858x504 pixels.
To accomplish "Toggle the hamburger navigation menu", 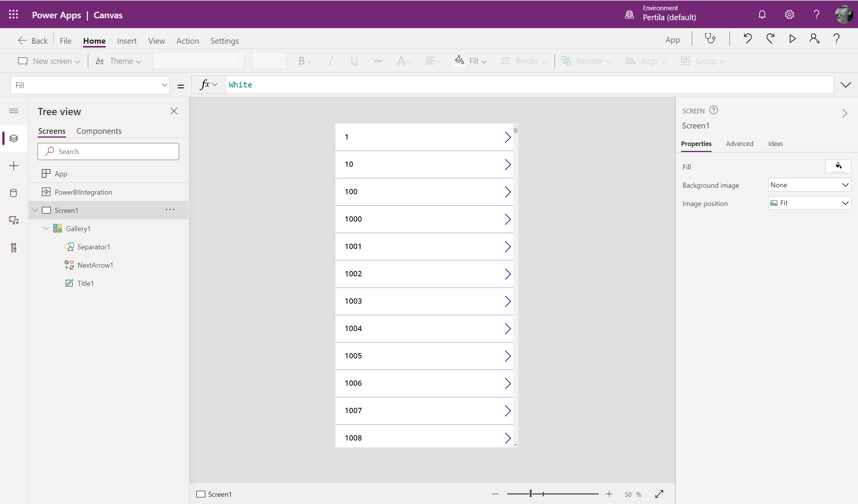I will click(14, 111).
